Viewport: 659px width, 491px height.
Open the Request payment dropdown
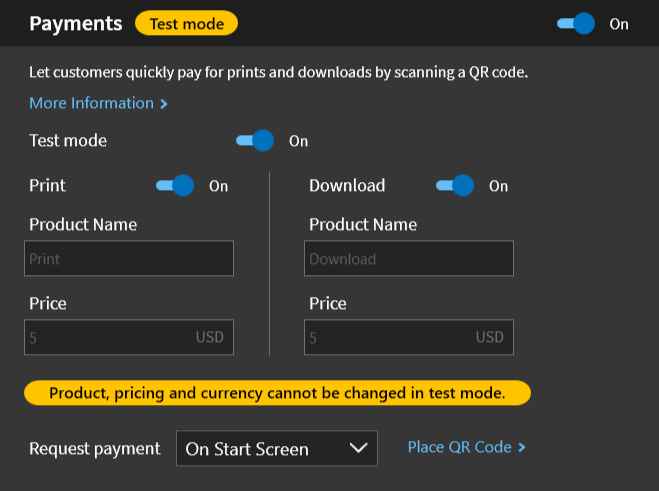pos(277,448)
